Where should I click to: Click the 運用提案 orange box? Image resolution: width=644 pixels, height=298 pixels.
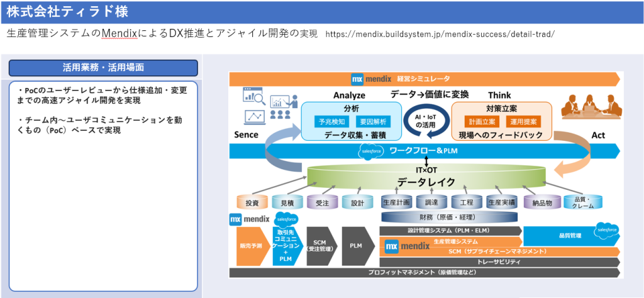tap(523, 121)
